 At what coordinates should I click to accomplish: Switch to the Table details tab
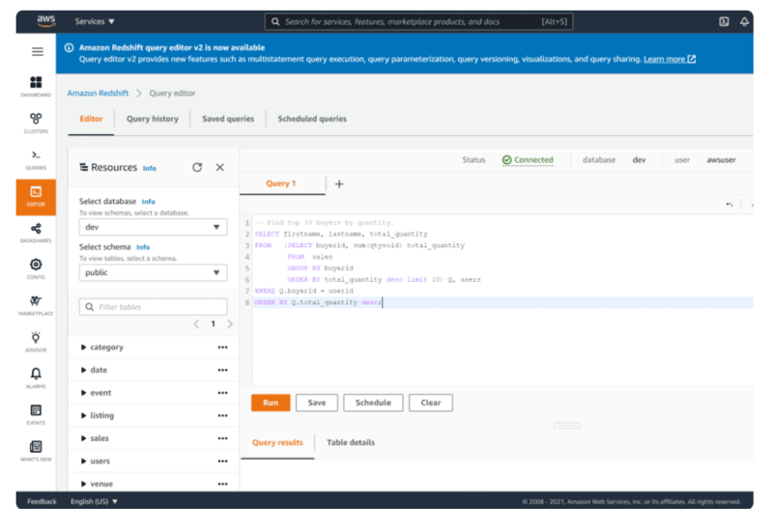point(351,442)
